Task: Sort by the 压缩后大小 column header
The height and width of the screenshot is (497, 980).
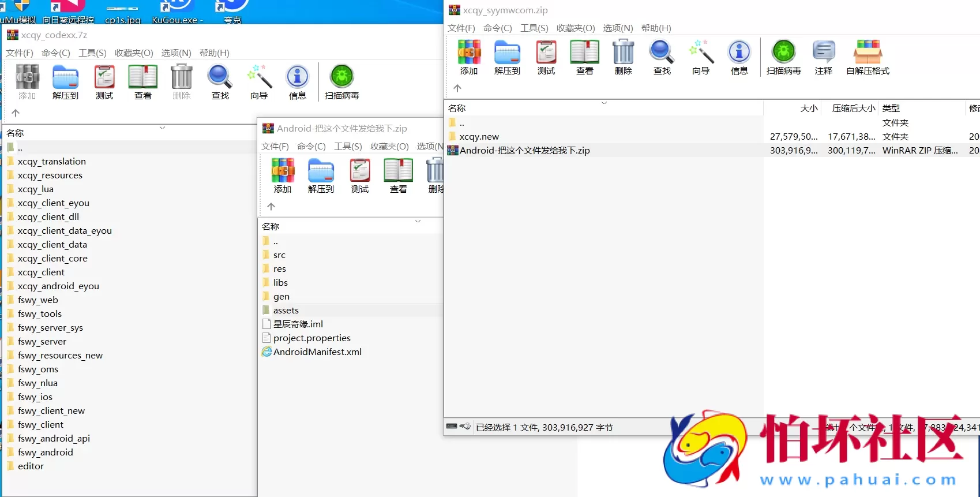Action: [853, 109]
